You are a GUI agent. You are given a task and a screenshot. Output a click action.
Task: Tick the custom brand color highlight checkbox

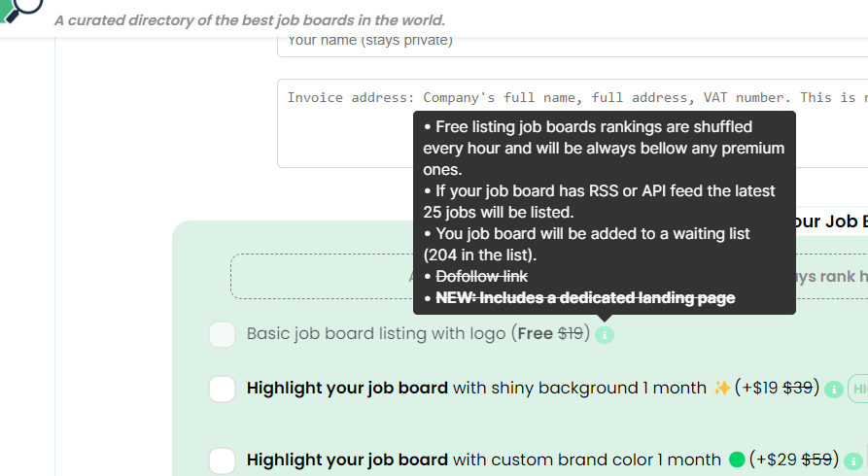tap(223, 460)
